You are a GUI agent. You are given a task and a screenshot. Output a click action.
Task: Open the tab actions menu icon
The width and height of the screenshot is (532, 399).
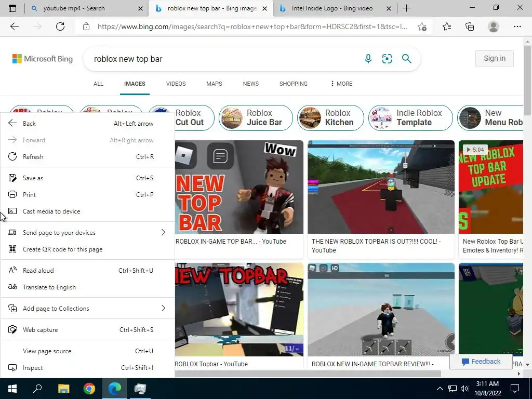12,8
